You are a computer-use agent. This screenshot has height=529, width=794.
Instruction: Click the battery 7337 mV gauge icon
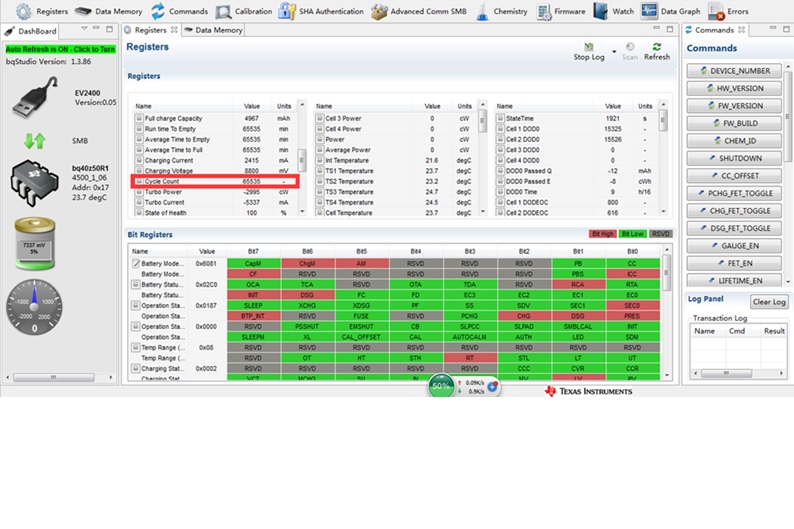coord(34,243)
